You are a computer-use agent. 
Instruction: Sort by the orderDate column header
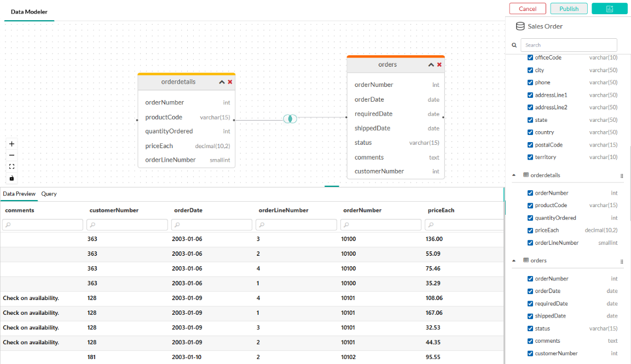pyautogui.click(x=188, y=210)
